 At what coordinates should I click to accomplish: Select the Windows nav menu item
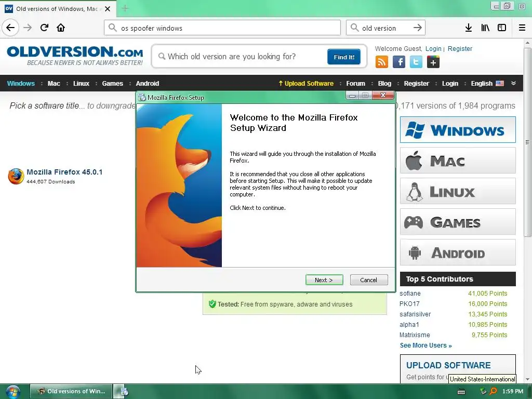(x=21, y=84)
